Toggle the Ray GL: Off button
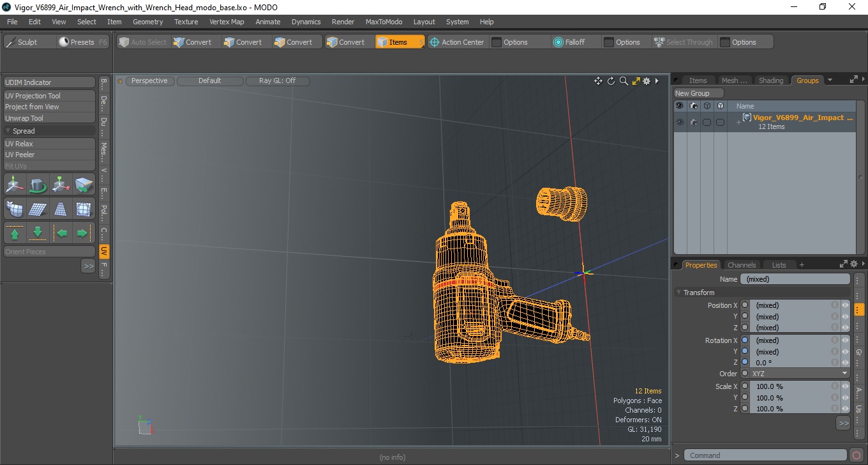Screen dimensions: 868x465 pos(278,81)
